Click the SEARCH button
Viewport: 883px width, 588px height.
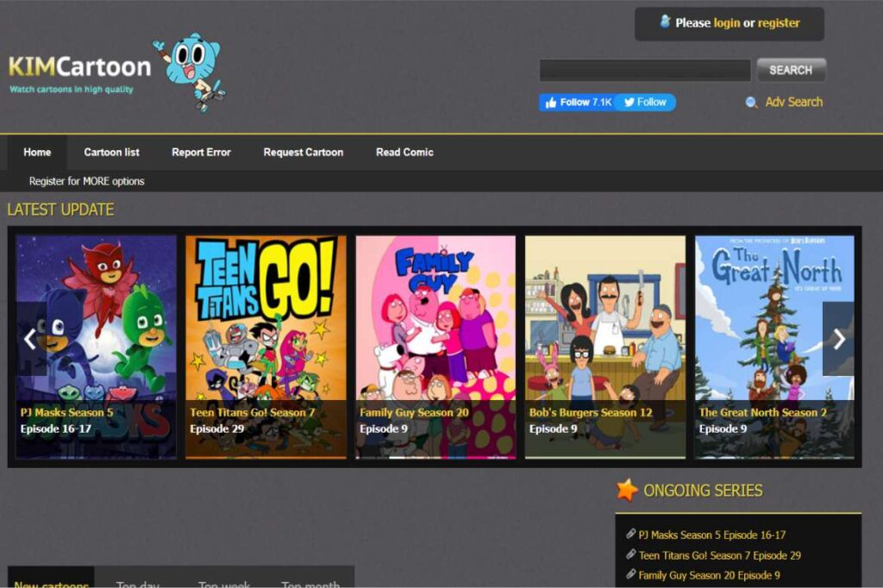point(791,70)
